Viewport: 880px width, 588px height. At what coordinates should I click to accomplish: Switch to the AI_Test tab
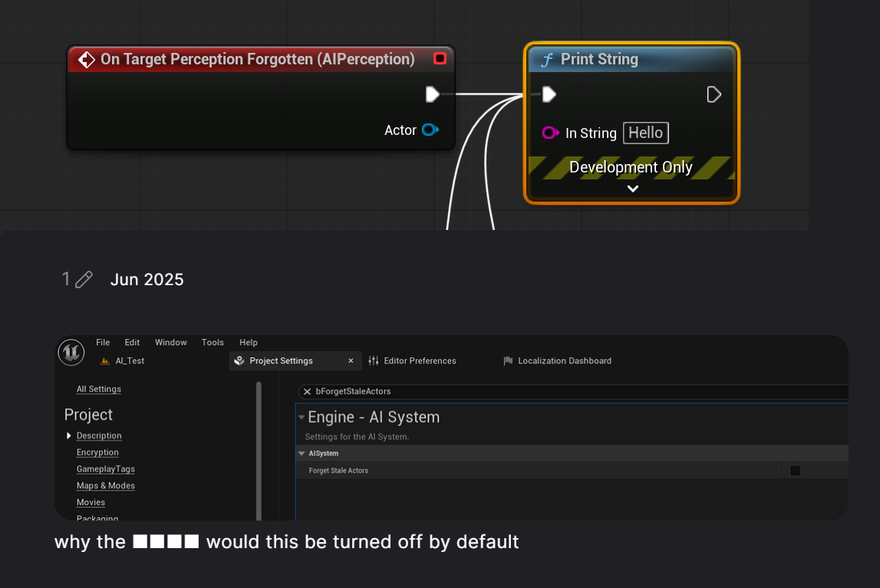[x=122, y=361]
